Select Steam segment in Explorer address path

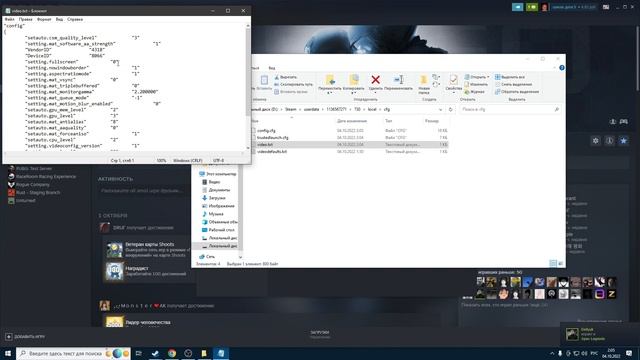tap(291, 109)
